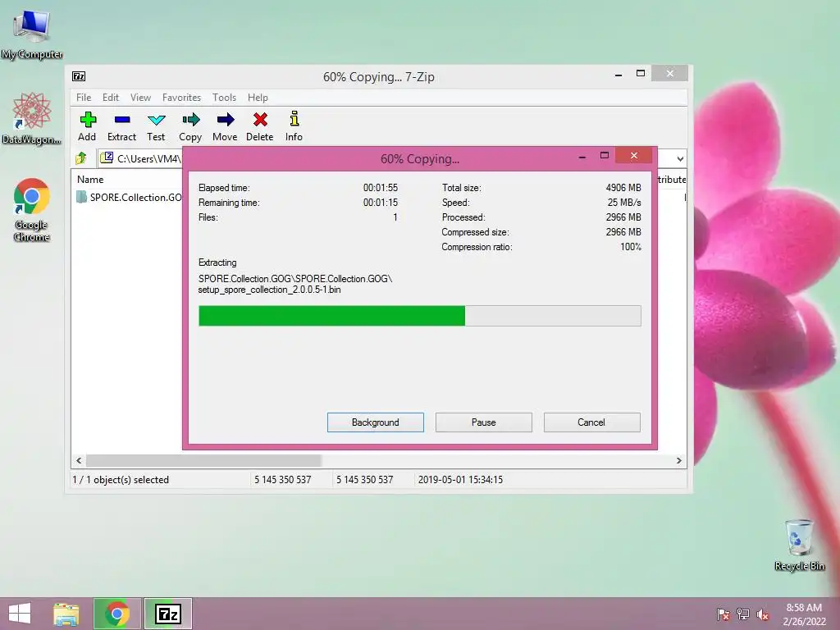Click the 7-Zip window title icon

[79, 76]
